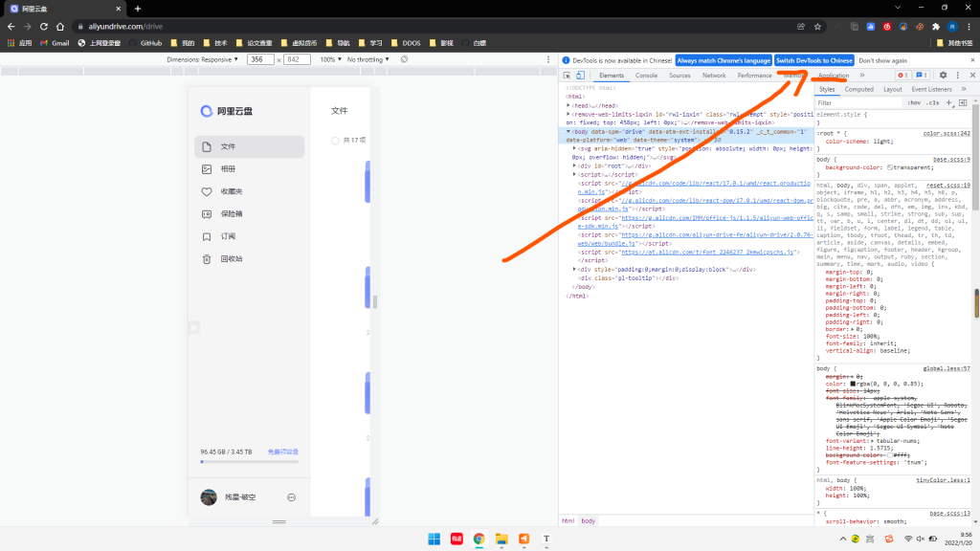This screenshot has width=980, height=551.
Task: Open the 保险箱 safe box item
Action: (x=250, y=213)
